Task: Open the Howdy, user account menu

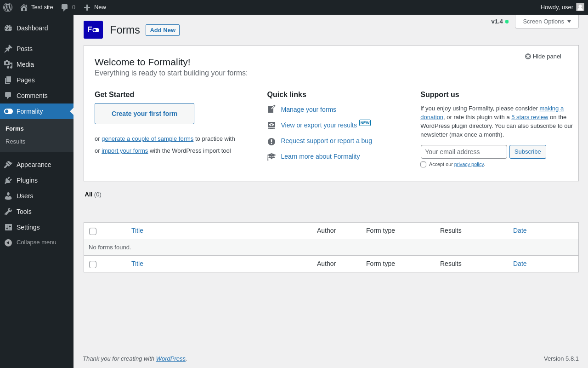Action: tap(562, 7)
